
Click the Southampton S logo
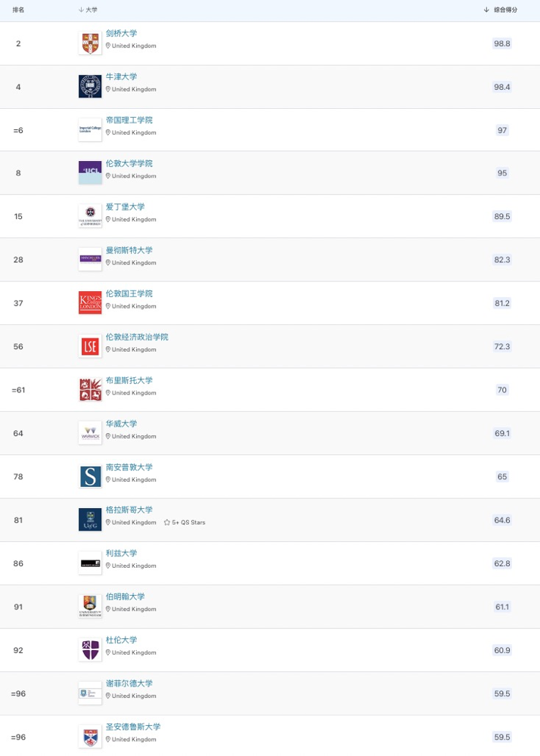pyautogui.click(x=90, y=476)
